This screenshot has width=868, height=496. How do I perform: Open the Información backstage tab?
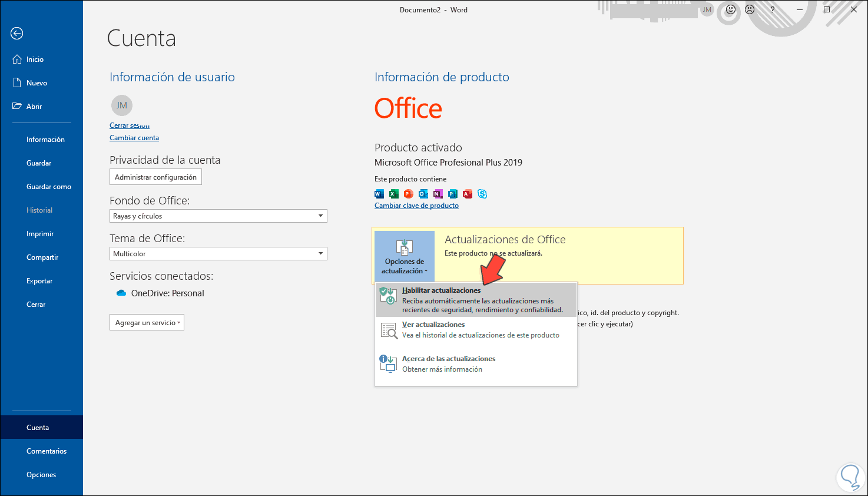(x=42, y=140)
